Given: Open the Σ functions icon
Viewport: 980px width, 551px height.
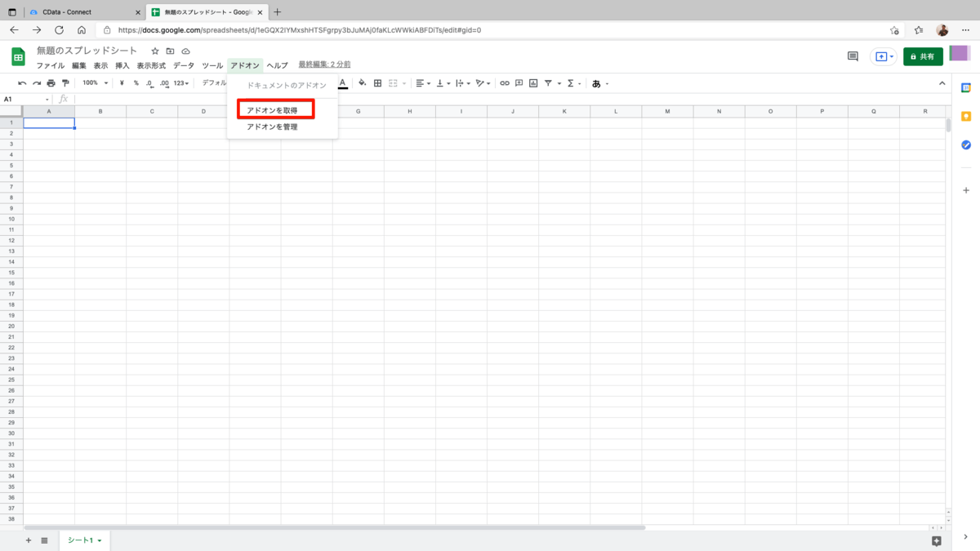Looking at the screenshot, I should 570,83.
